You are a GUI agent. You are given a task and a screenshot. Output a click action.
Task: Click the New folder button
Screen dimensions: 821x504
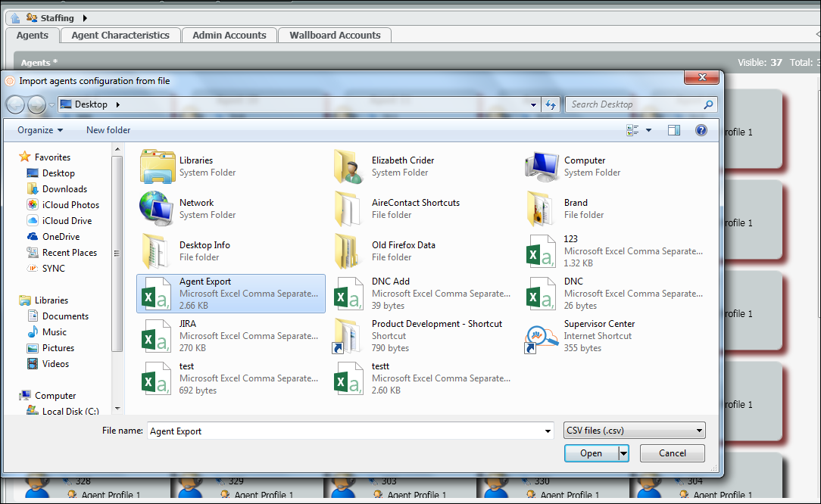(x=108, y=130)
